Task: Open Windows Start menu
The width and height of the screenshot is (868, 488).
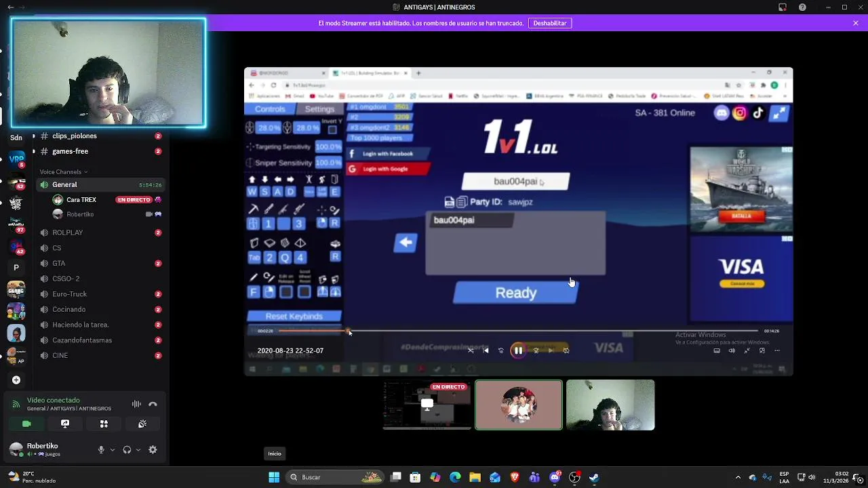Action: (274, 477)
